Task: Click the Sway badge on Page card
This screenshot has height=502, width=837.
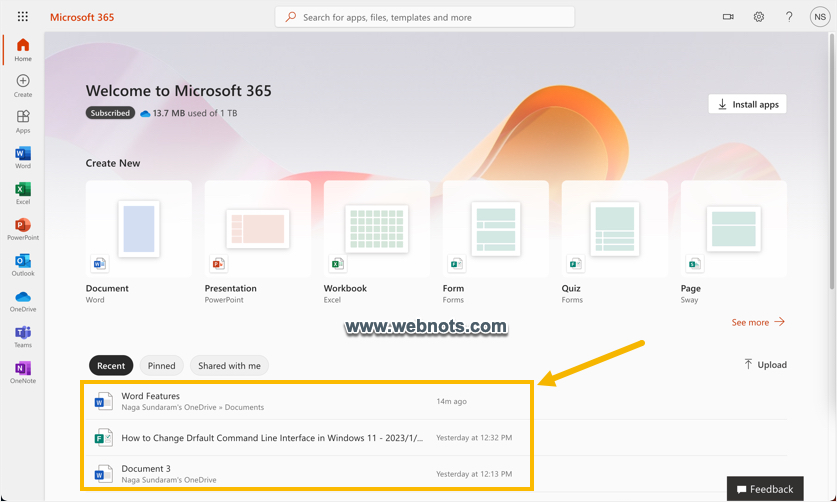Action: pos(694,263)
